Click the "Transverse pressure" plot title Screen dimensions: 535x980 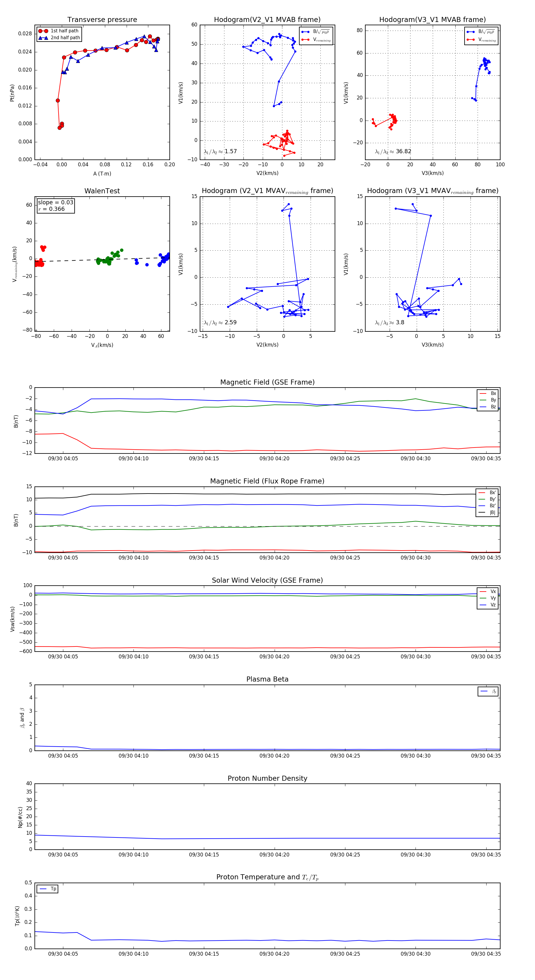[x=102, y=20]
